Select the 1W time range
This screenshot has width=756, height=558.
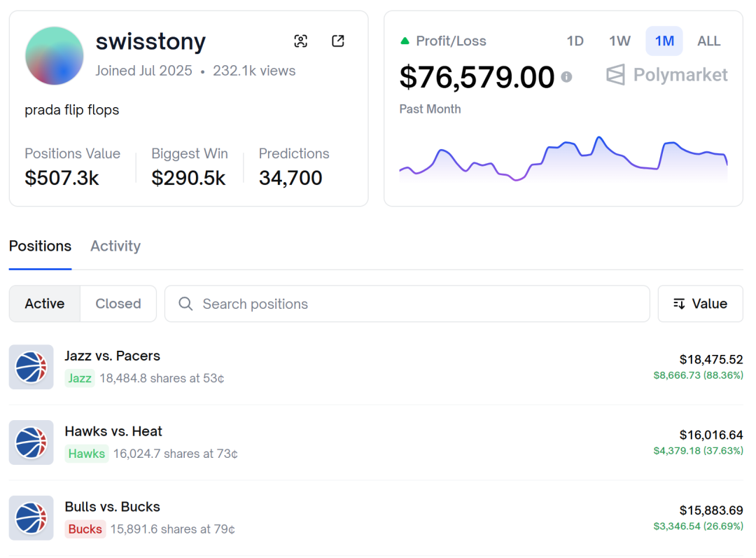619,41
